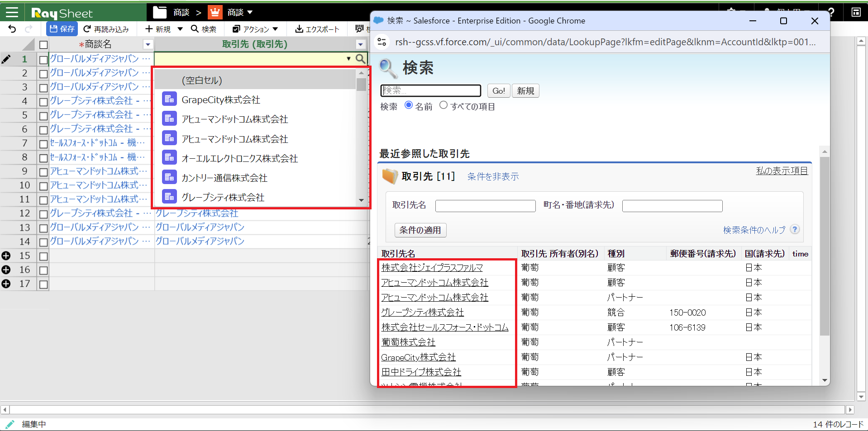The width and height of the screenshot is (868, 431).
Task: Click account icon beside グレープシティ株式会社 in list
Action: pyautogui.click(x=169, y=196)
